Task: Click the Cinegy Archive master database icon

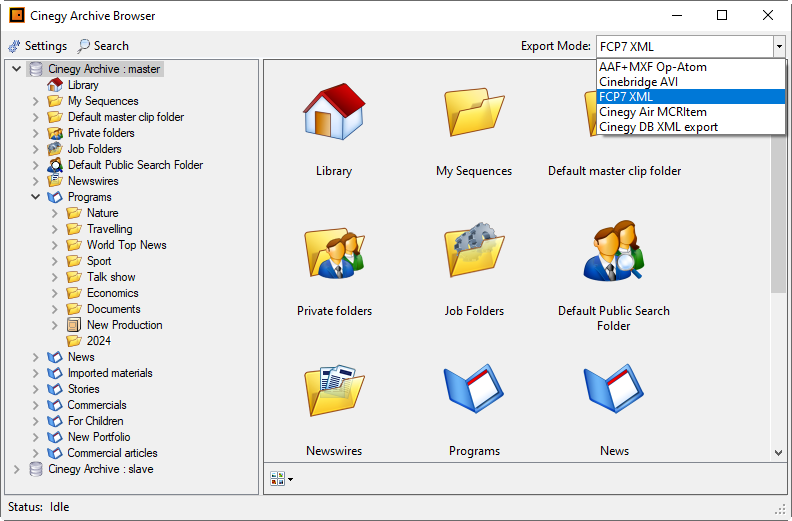Action: pos(36,69)
